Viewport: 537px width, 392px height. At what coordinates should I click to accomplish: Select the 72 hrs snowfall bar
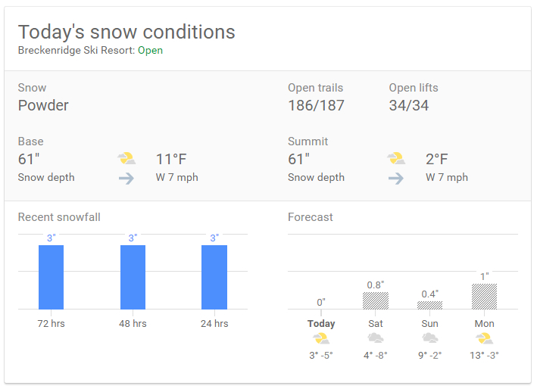pos(51,277)
